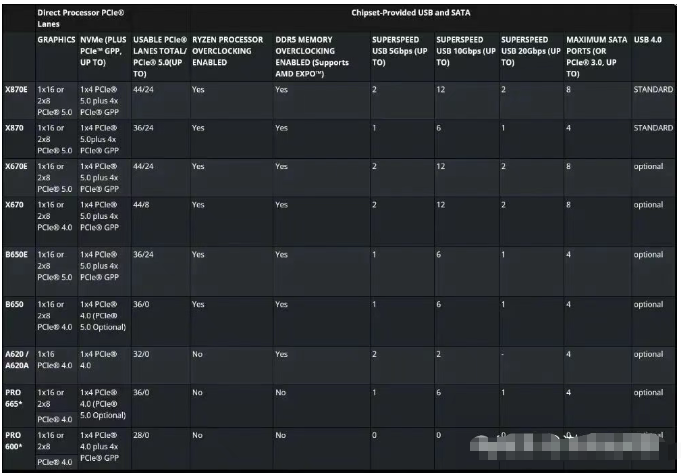Click the A620 / A620A row label
681x476 pixels.
(17, 360)
